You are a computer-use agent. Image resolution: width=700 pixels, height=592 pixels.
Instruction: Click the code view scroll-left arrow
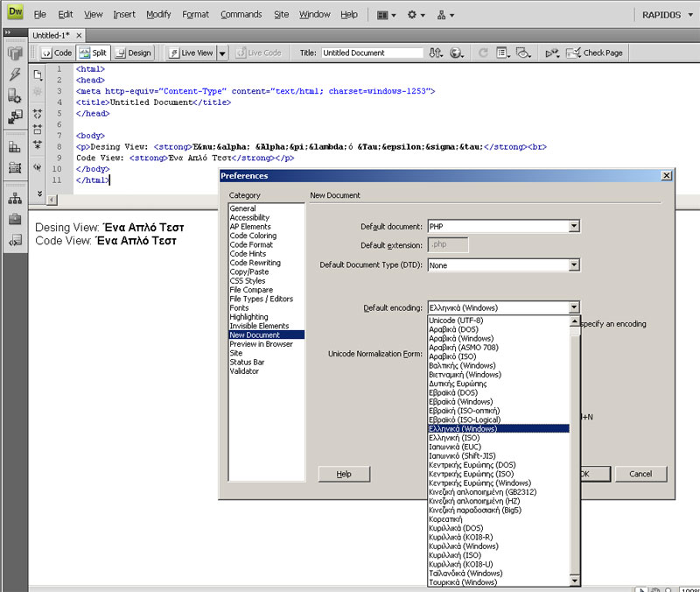pyautogui.click(x=52, y=200)
